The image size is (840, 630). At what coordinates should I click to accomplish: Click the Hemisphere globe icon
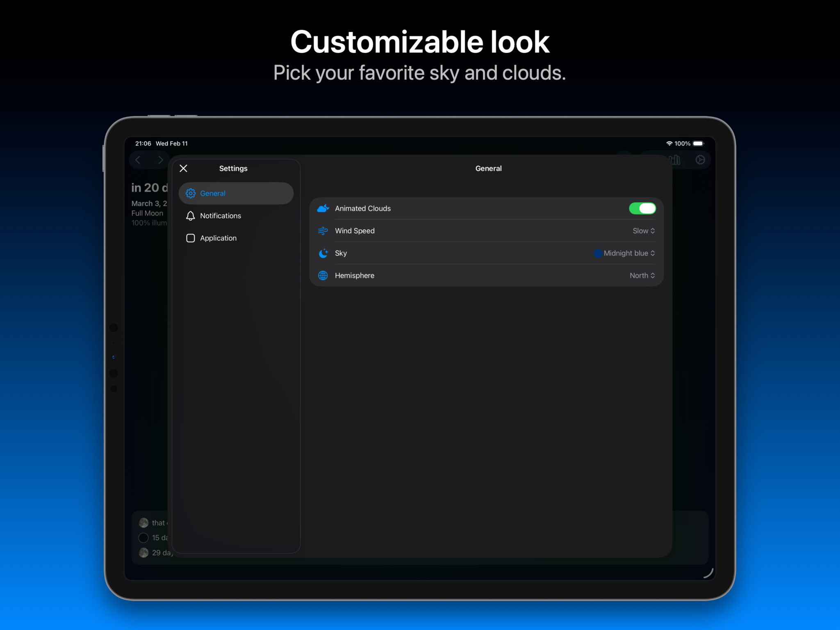323,276
